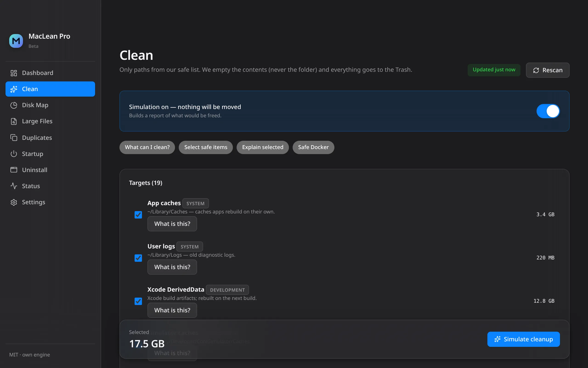Open the Status section

click(50, 186)
